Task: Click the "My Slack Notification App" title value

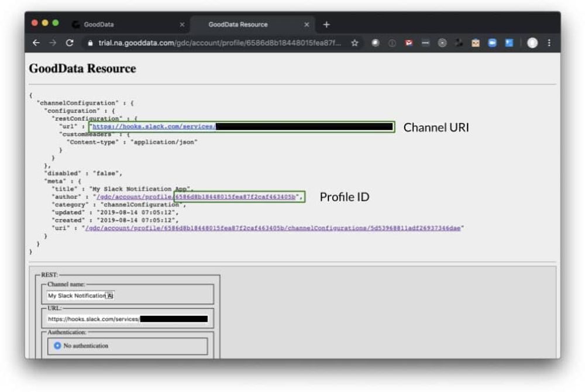Action: (x=140, y=189)
